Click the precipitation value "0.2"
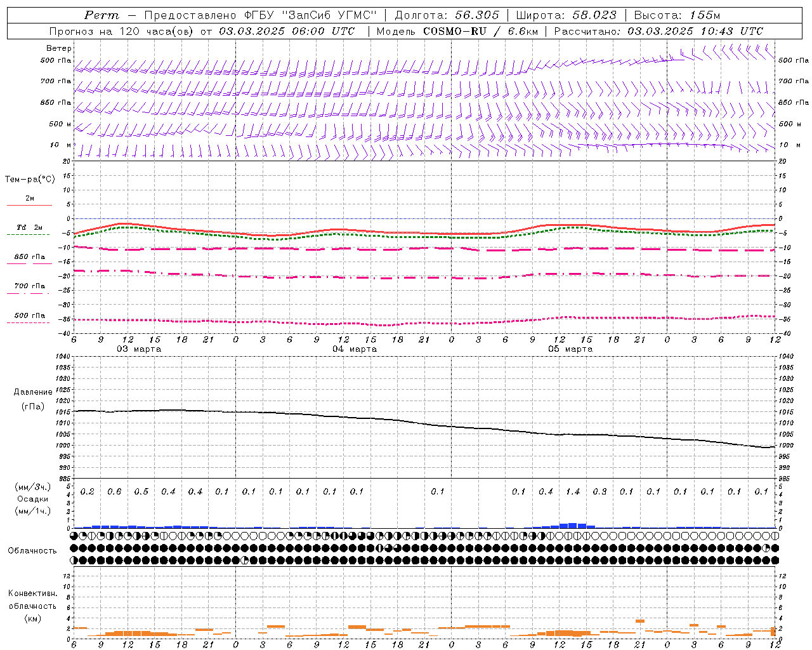 [88, 492]
